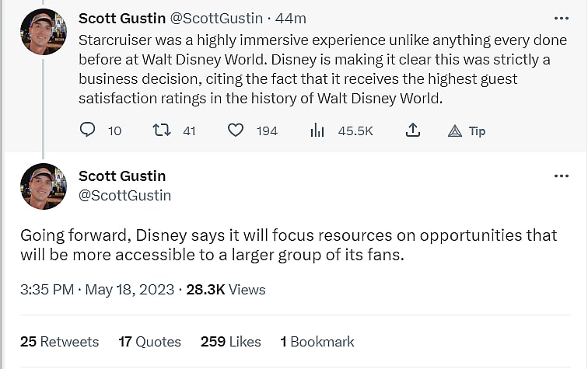Click the Tip icon
Image resolution: width=588 pixels, height=369 pixels.
pos(456,131)
